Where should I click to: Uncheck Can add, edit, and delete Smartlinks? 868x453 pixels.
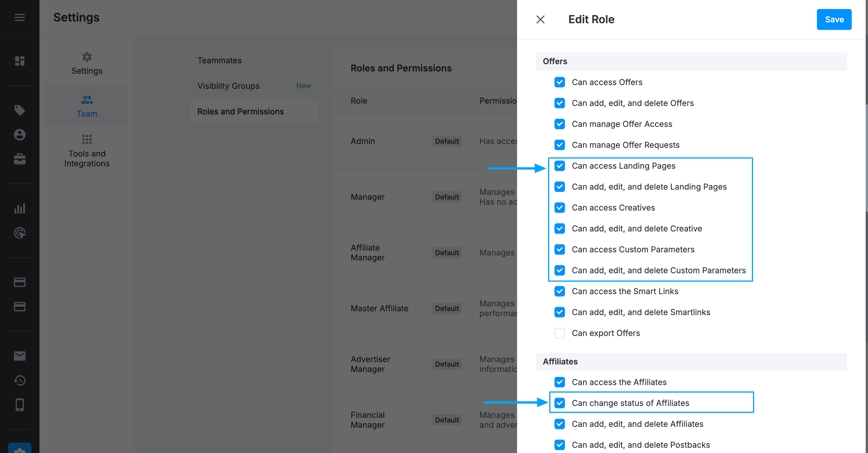click(x=560, y=312)
